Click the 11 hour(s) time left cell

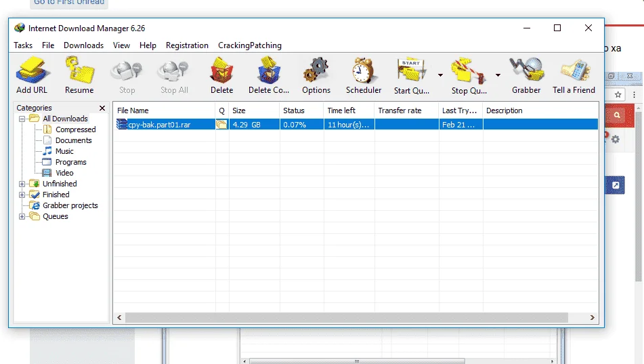point(348,125)
